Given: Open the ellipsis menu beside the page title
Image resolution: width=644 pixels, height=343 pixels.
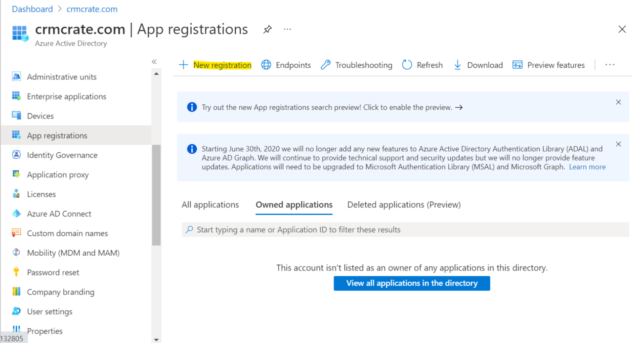Looking at the screenshot, I should point(287,29).
